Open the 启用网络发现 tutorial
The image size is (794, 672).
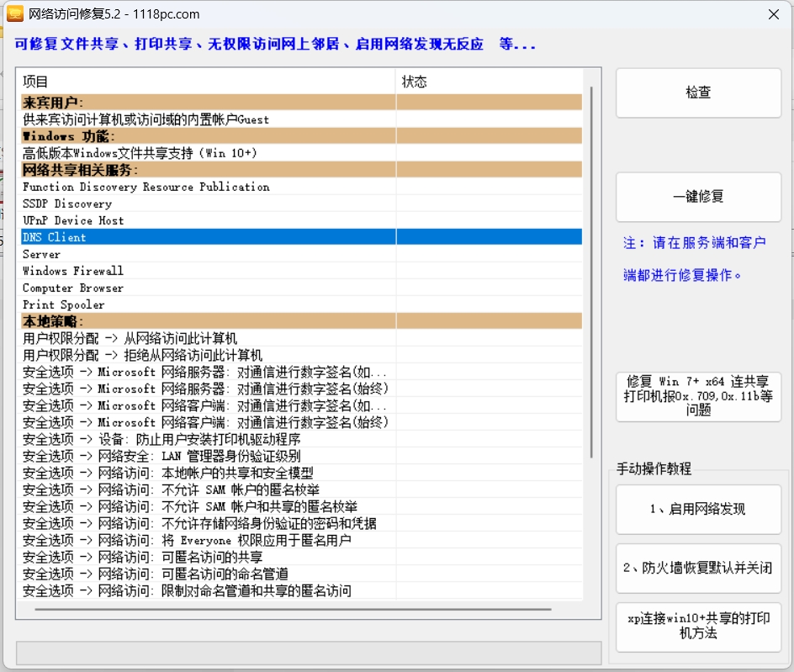coord(698,509)
